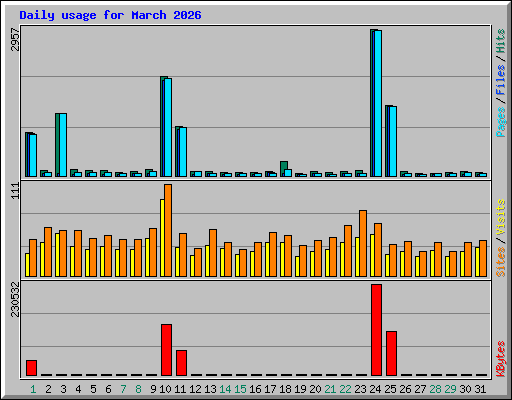
Task: Click the tallest hits bar for day 24
Action: click(372, 103)
